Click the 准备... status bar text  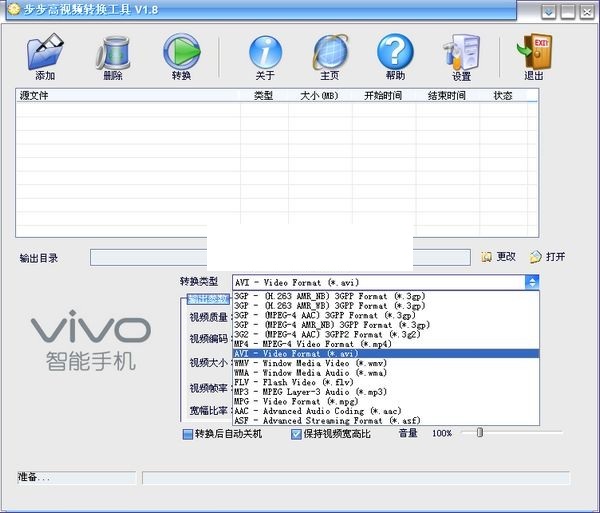pos(34,477)
